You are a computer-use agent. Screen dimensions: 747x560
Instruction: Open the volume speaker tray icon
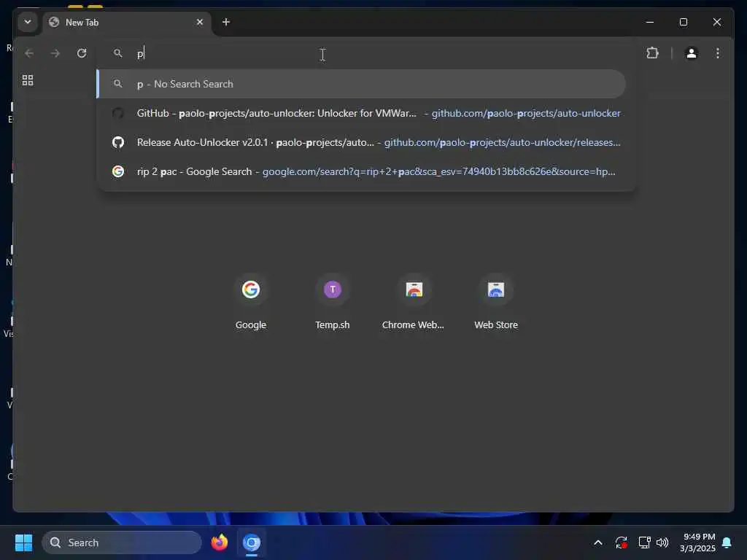pos(662,542)
